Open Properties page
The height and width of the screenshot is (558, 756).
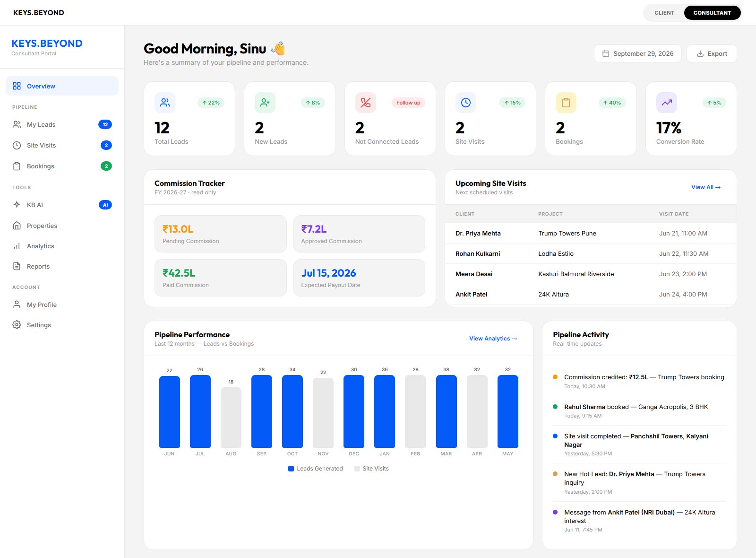pyautogui.click(x=62, y=226)
